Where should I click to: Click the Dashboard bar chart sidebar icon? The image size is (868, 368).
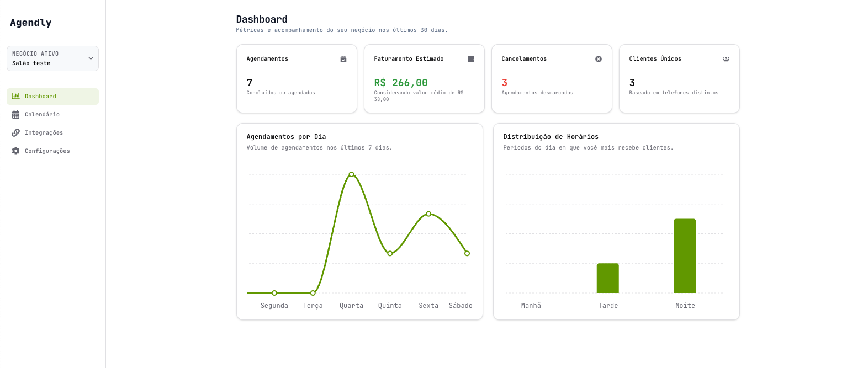(x=15, y=96)
